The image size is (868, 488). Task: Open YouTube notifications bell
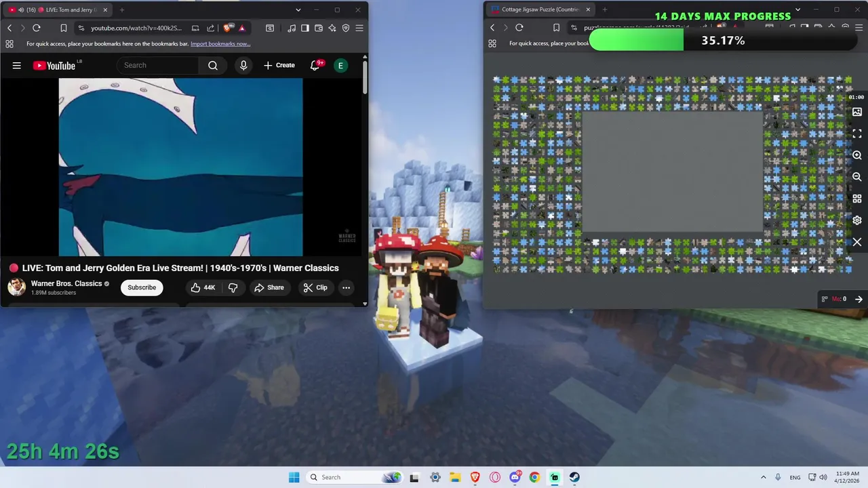315,65
